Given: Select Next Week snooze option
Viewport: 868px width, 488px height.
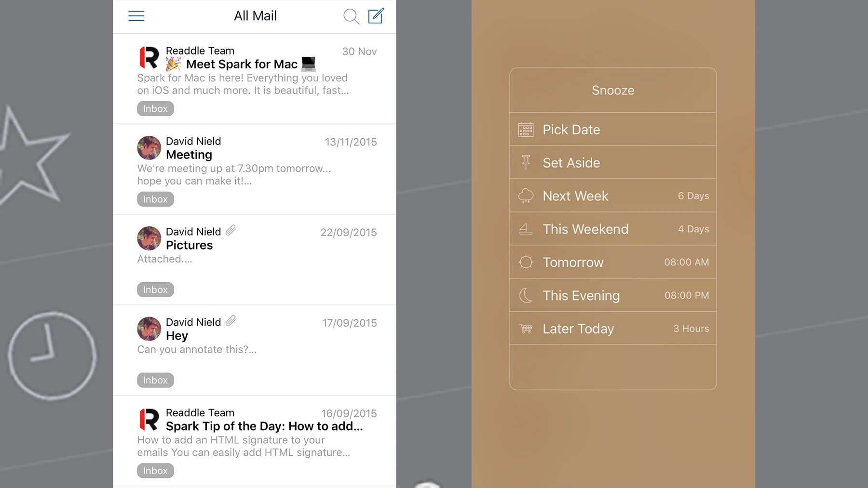Looking at the screenshot, I should coord(613,196).
